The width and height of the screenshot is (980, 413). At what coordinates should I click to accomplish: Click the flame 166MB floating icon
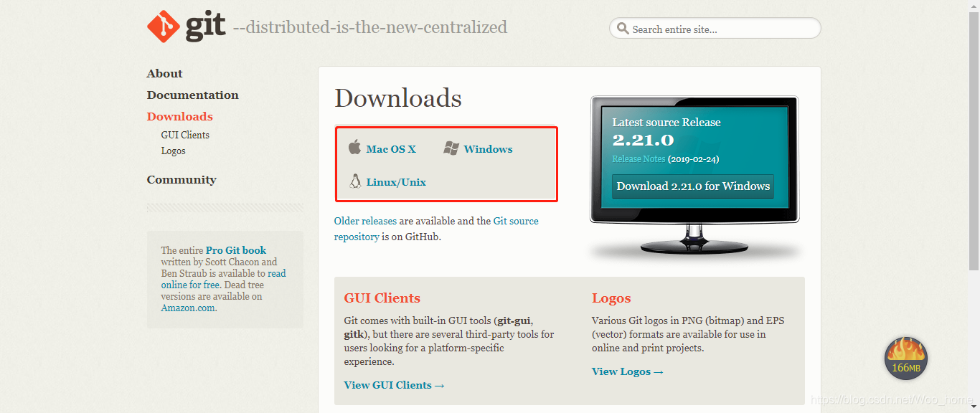pos(906,358)
